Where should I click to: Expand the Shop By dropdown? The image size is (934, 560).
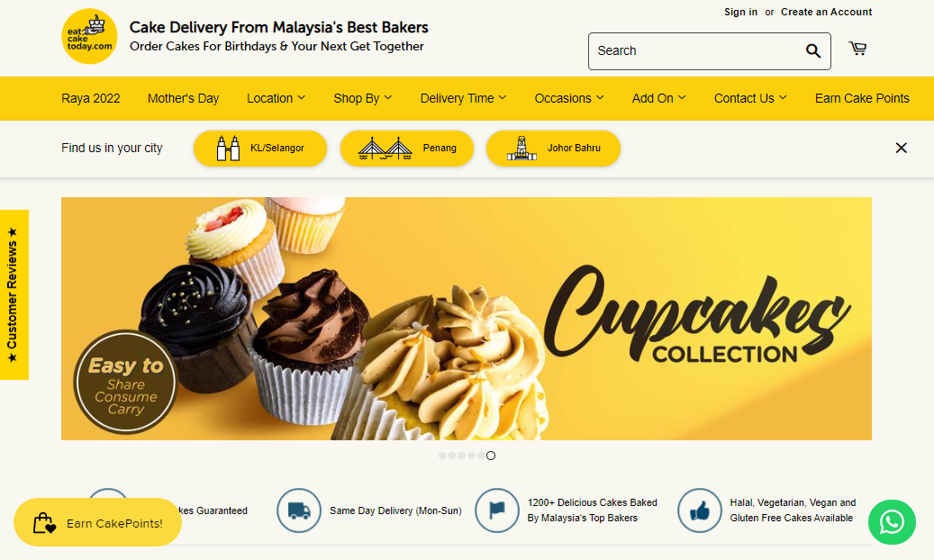click(x=363, y=98)
